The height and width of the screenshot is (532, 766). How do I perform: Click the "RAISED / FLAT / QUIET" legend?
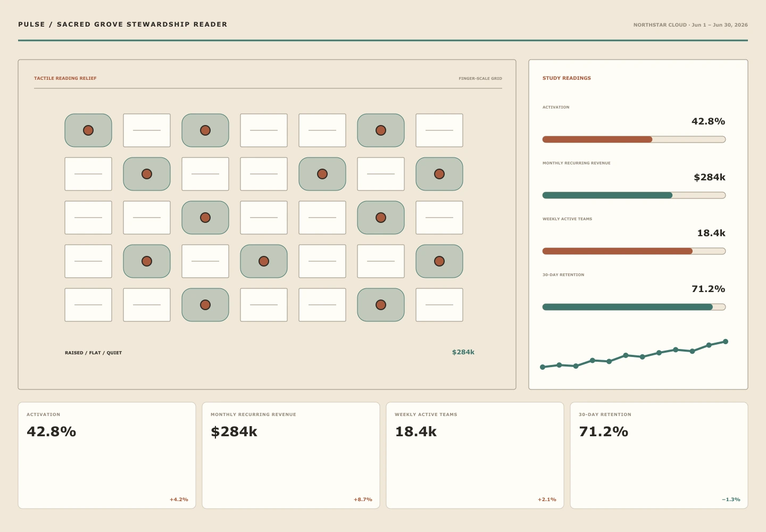[x=94, y=353]
